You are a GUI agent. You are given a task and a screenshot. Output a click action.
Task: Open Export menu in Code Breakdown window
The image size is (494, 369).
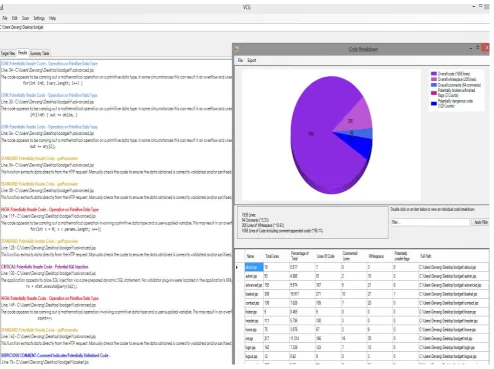point(252,60)
